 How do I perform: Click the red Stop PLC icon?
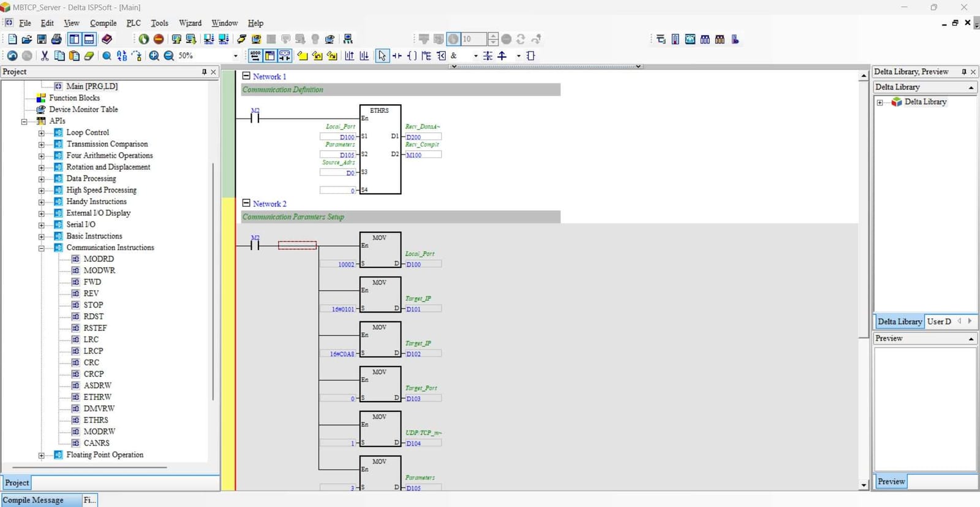pyautogui.click(x=159, y=39)
